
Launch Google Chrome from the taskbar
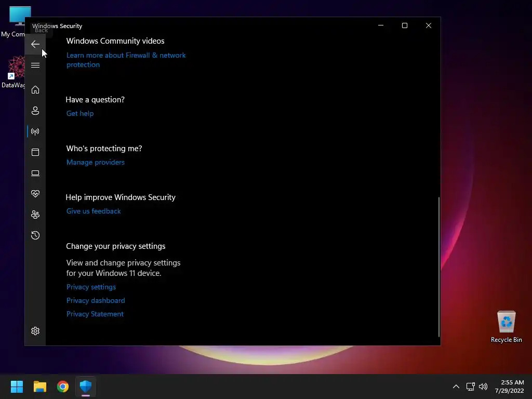(63, 387)
